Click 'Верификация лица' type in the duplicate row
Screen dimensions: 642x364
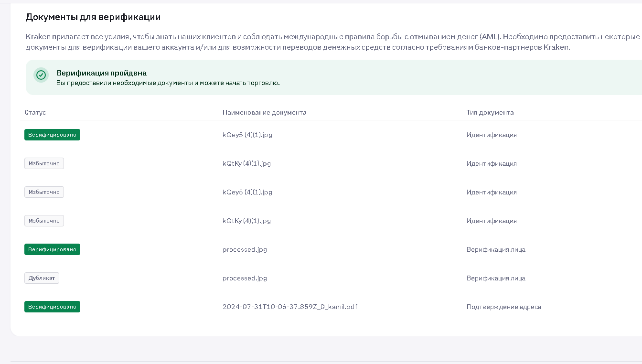495,278
